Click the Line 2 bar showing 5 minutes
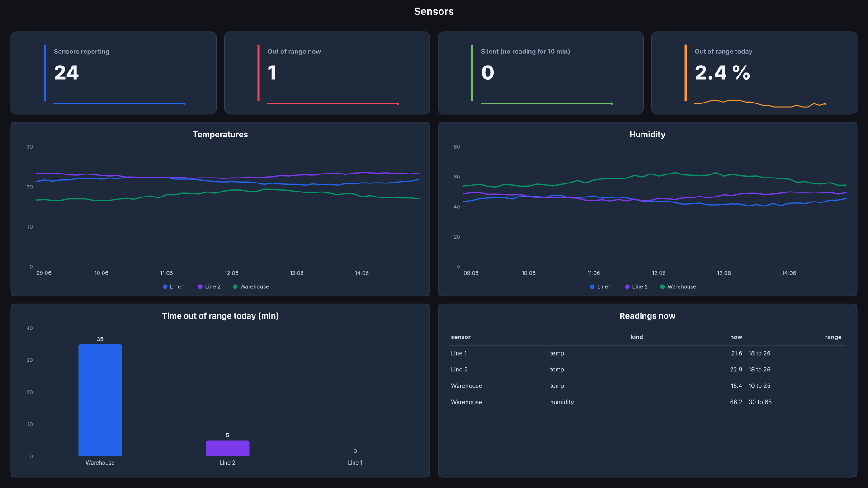The image size is (868, 488). (227, 448)
